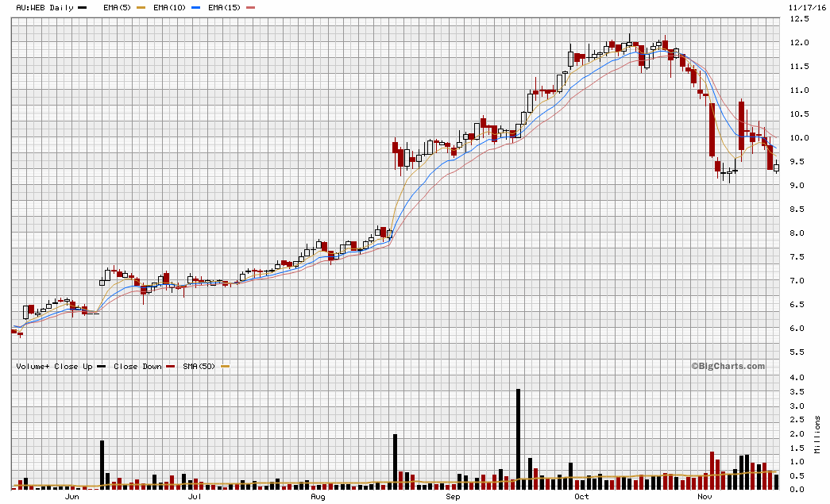Click the 7.5 price axis label

(799, 256)
